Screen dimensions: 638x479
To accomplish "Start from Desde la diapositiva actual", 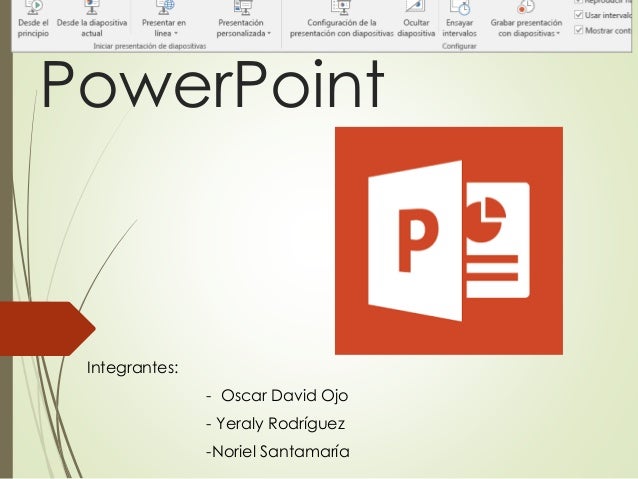I will click(x=92, y=20).
